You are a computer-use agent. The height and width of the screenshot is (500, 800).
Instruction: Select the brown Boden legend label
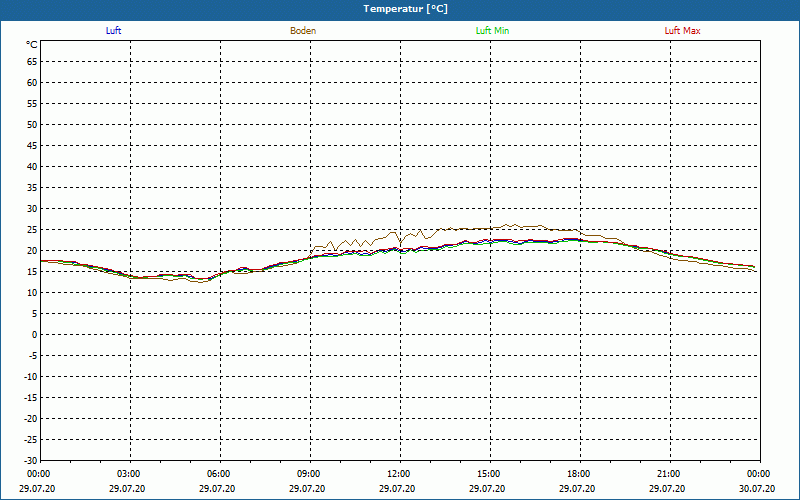tap(303, 31)
